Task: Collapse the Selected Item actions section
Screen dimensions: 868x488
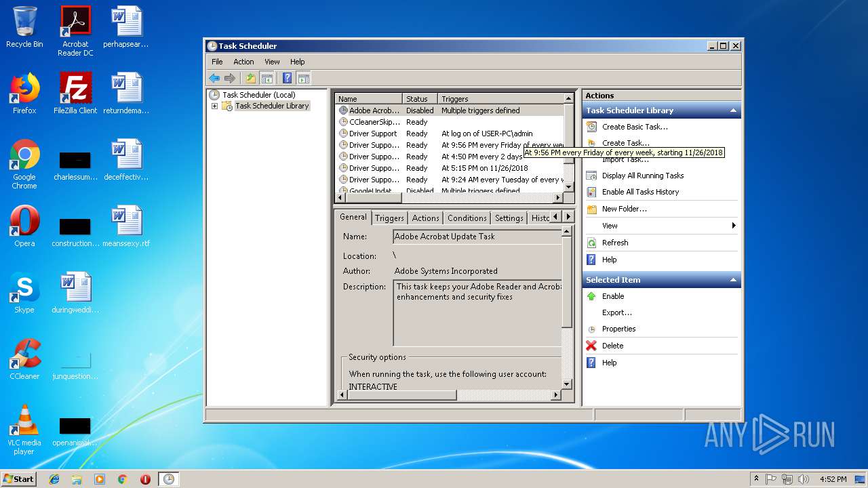Action: click(x=733, y=280)
